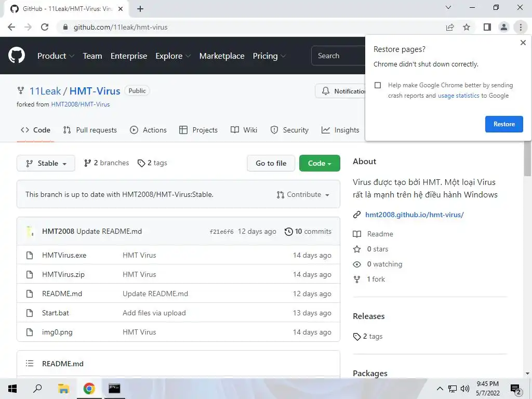Screen dimensions: 532x399
Task: Open Chrome tab search chevron
Action: click(x=448, y=7)
